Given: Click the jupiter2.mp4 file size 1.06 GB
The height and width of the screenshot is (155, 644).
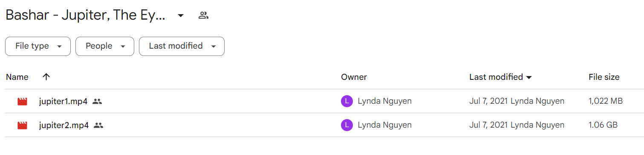Looking at the screenshot, I should pos(603,125).
